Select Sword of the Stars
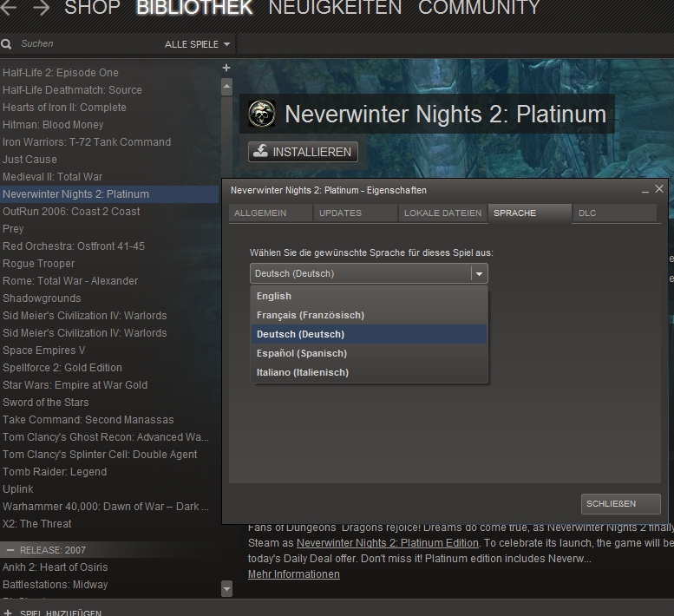 (x=109, y=403)
